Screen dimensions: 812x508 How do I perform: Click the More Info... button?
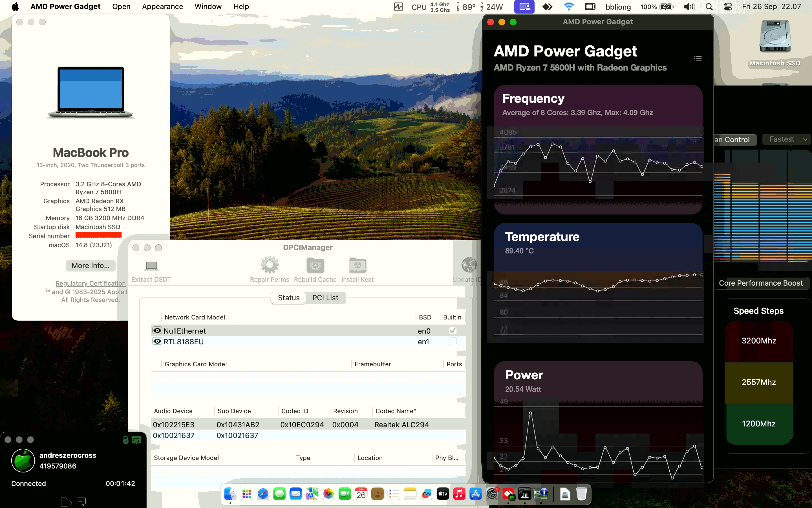[91, 265]
